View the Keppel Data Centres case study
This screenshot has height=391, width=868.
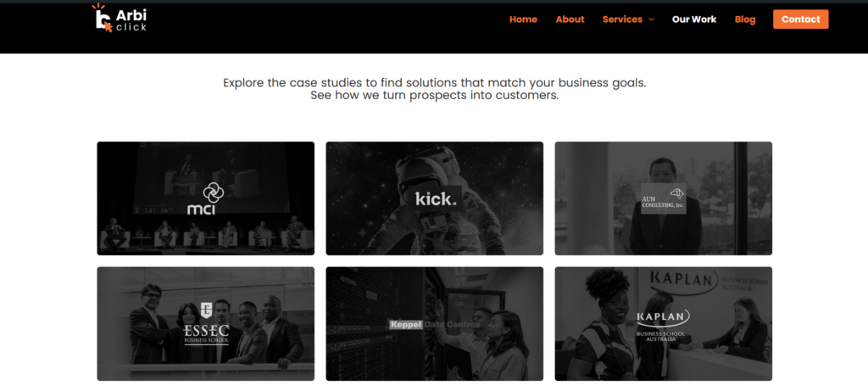(435, 324)
